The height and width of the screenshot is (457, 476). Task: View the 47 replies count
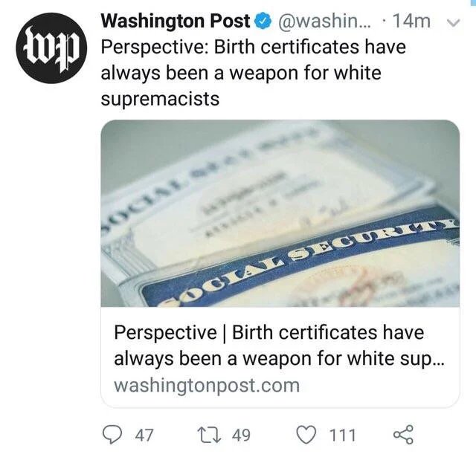[x=144, y=435]
